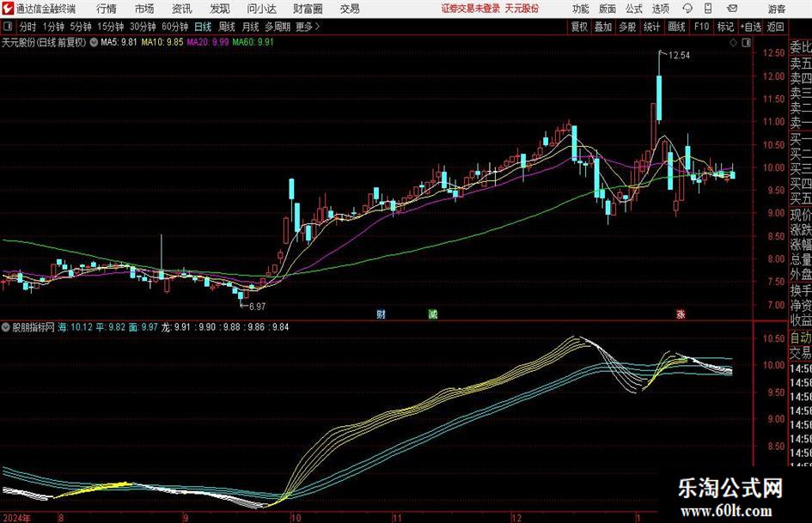Click the 返回 back button

775,27
